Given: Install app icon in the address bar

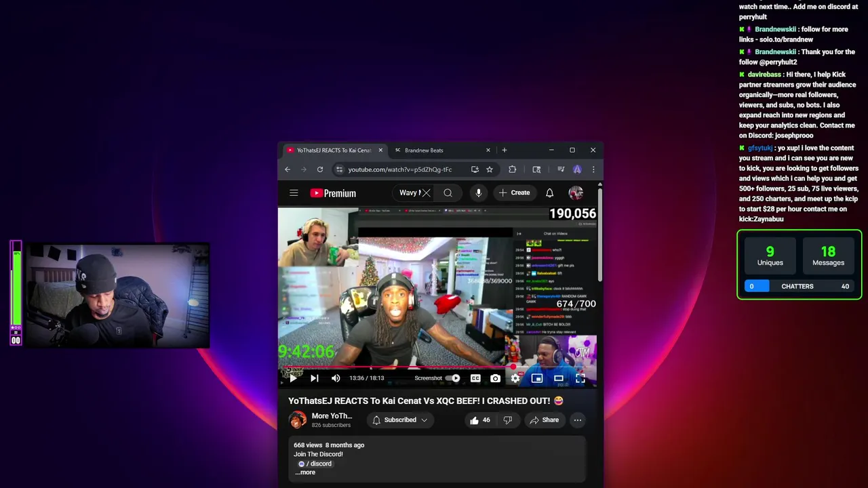Looking at the screenshot, I should click(475, 169).
